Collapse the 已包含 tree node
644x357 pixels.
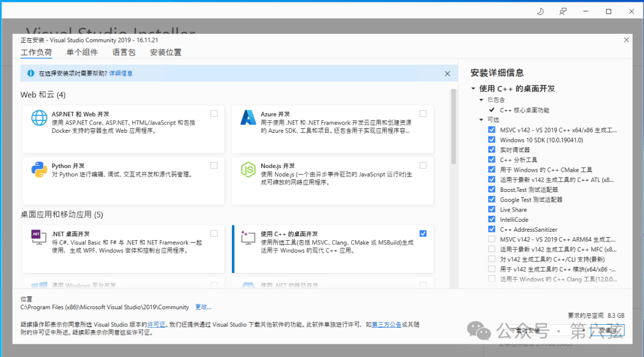[x=481, y=100]
